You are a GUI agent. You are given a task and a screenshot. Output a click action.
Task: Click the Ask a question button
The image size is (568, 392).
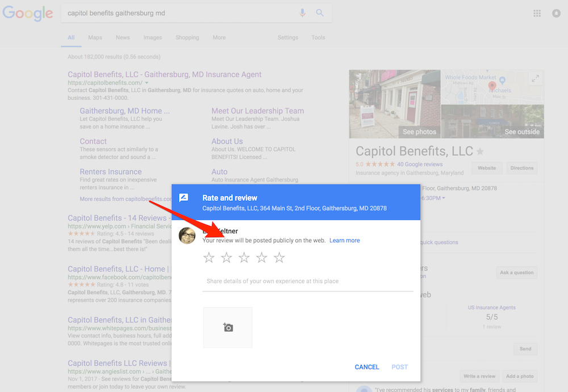pos(516,272)
